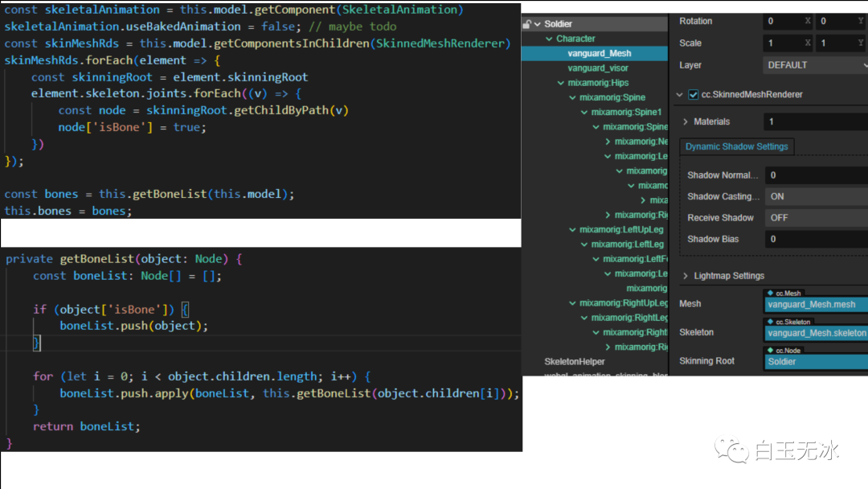The height and width of the screenshot is (489, 868).
Task: Select the mixamorig:LeftUpLeg node
Action: [621, 230]
